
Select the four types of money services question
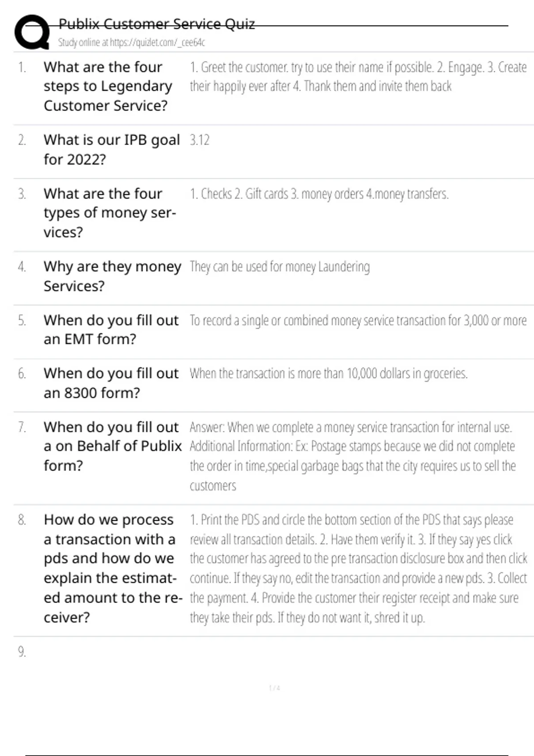click(109, 213)
